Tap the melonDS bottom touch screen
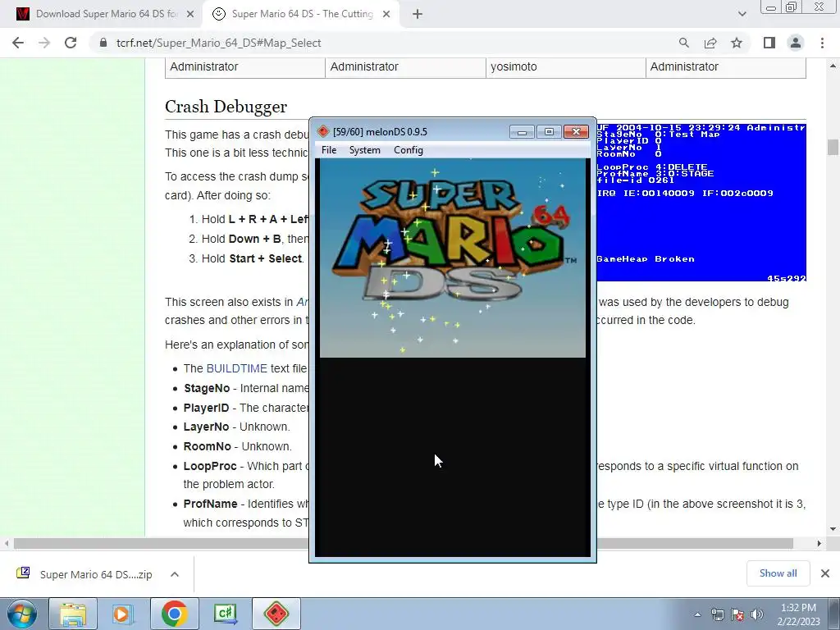 click(x=453, y=457)
